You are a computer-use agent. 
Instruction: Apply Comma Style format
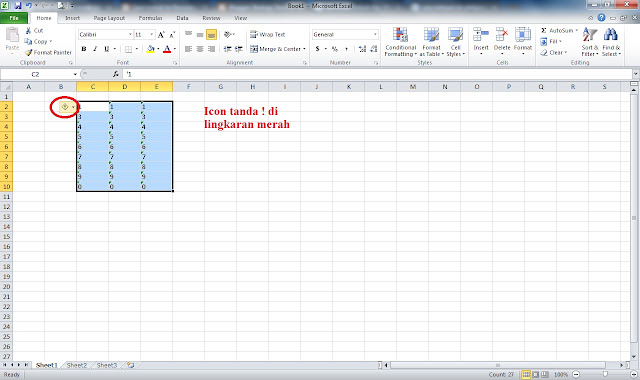pos(346,49)
